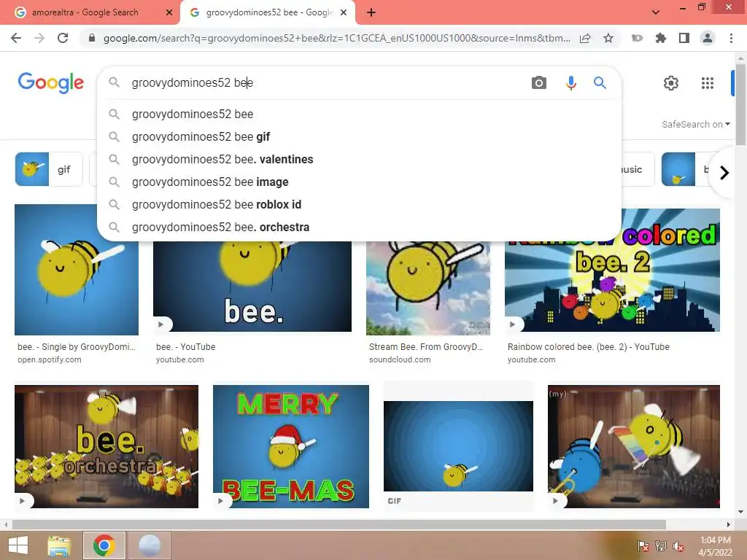Open the Merry Bee-Mas thumbnail

click(x=290, y=446)
